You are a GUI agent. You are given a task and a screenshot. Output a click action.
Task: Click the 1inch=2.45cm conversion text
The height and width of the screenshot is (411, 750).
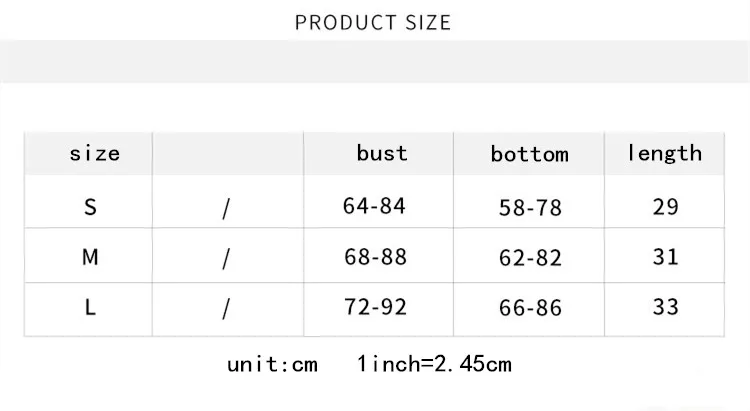tap(434, 364)
